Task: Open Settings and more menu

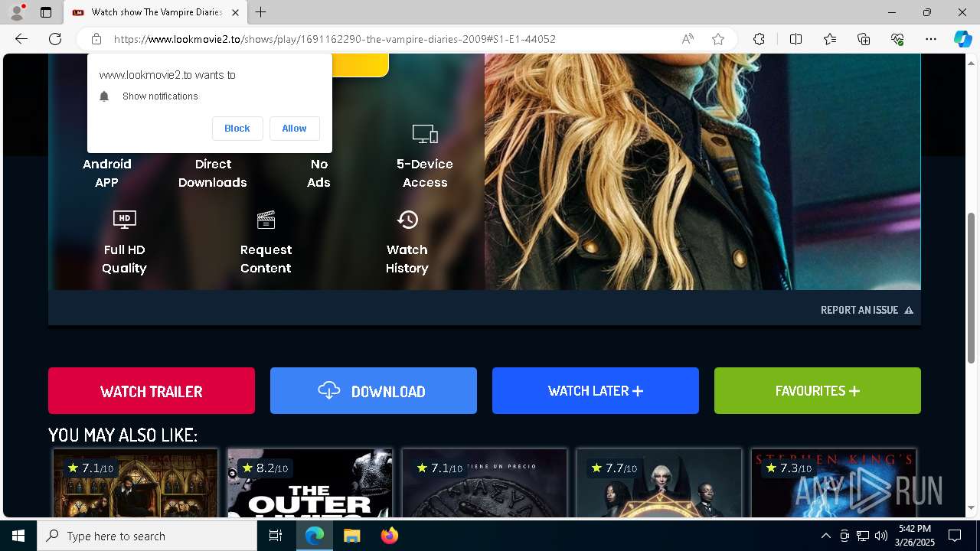Action: (931, 39)
